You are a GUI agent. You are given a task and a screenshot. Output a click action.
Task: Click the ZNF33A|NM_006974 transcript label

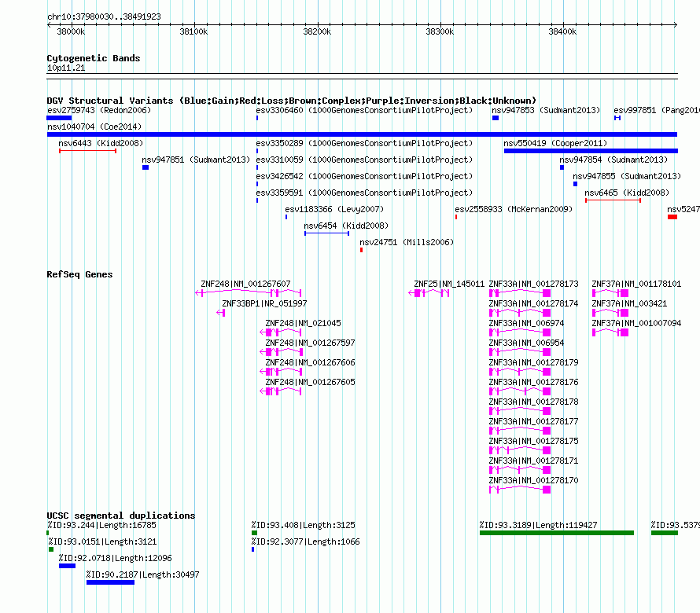(526, 323)
